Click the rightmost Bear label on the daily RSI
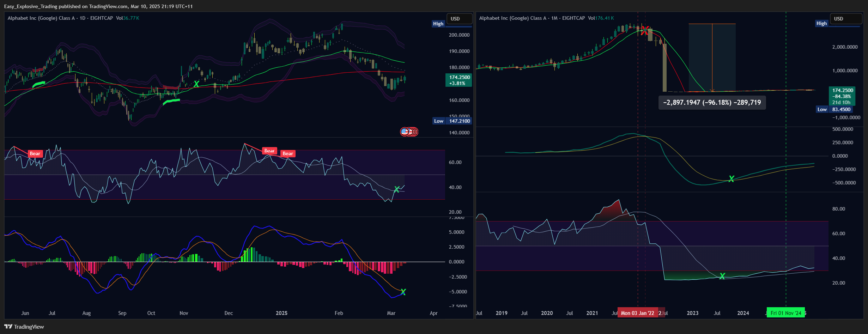 [288, 153]
